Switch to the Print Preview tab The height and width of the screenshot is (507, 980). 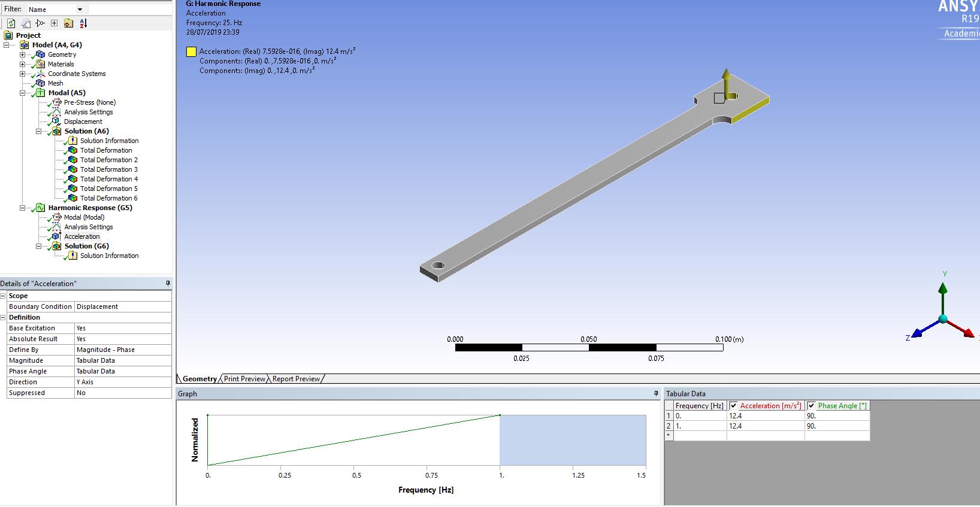[x=244, y=379]
